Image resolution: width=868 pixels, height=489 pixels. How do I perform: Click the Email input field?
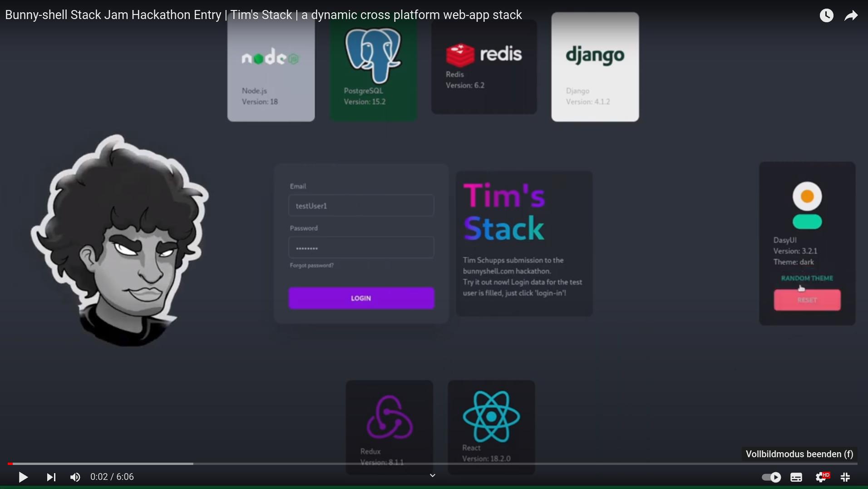[361, 206]
